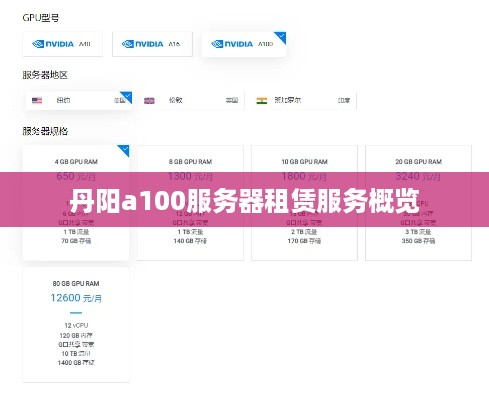Select the NVIDIA A40 GPU model card
This screenshot has height=400, width=489.
click(x=62, y=44)
